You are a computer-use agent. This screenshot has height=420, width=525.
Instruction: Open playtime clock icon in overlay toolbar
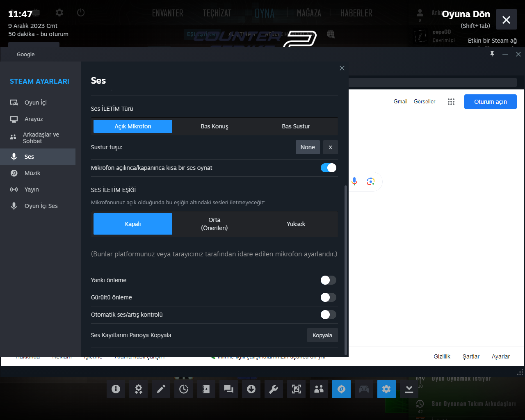click(x=184, y=389)
